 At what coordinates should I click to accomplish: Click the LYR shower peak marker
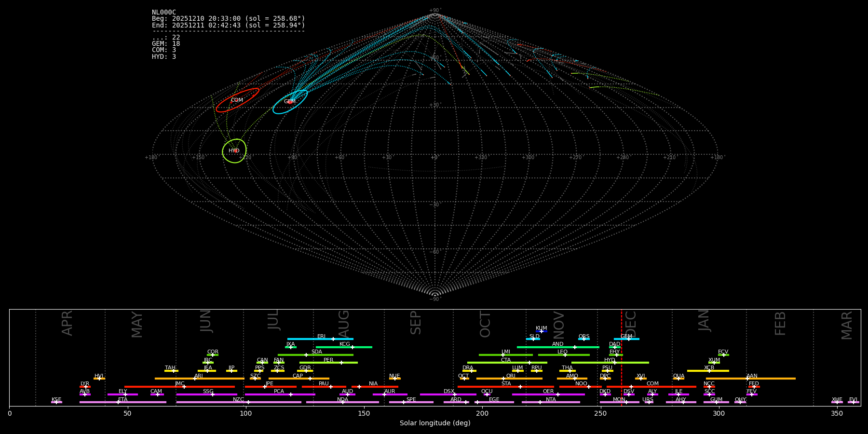point(86,387)
